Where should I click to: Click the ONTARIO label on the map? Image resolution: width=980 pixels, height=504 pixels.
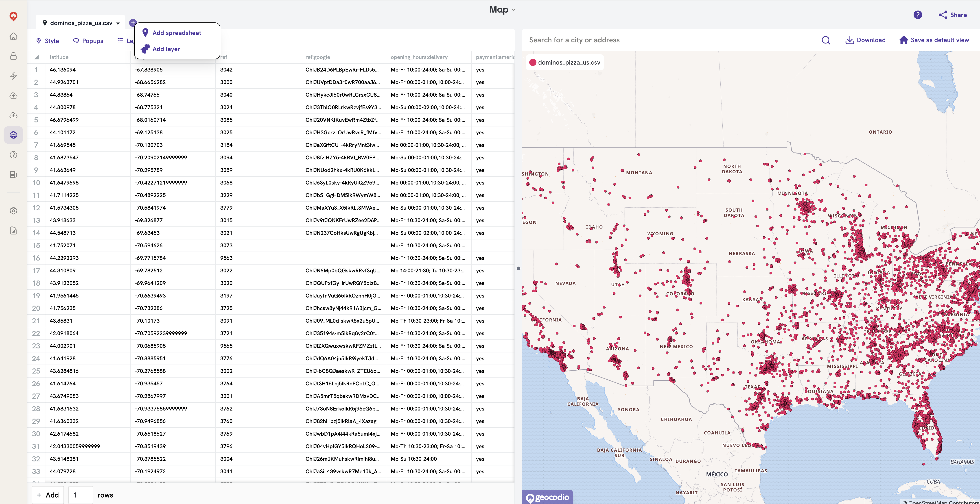click(880, 132)
